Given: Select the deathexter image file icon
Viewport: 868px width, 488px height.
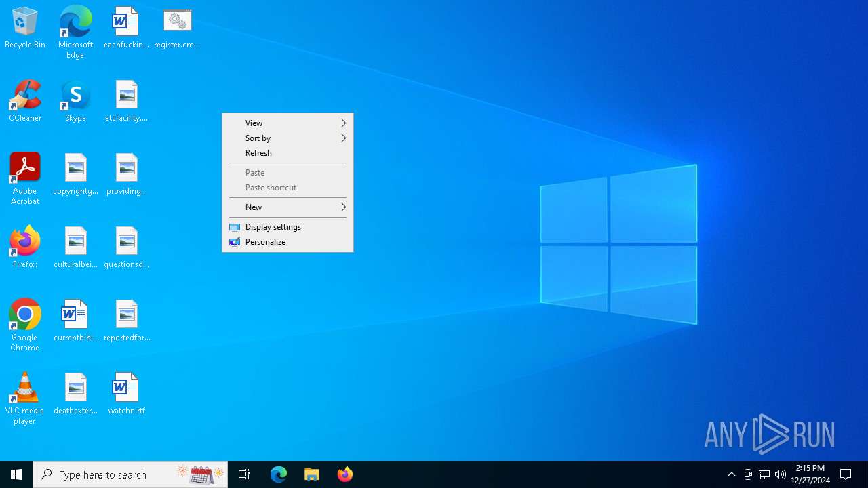Looking at the screenshot, I should point(75,394).
